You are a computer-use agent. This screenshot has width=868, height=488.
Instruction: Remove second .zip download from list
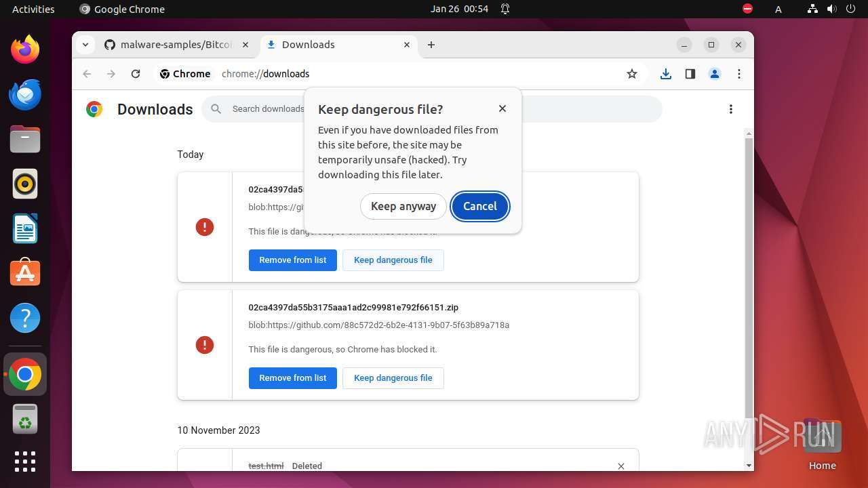click(293, 378)
